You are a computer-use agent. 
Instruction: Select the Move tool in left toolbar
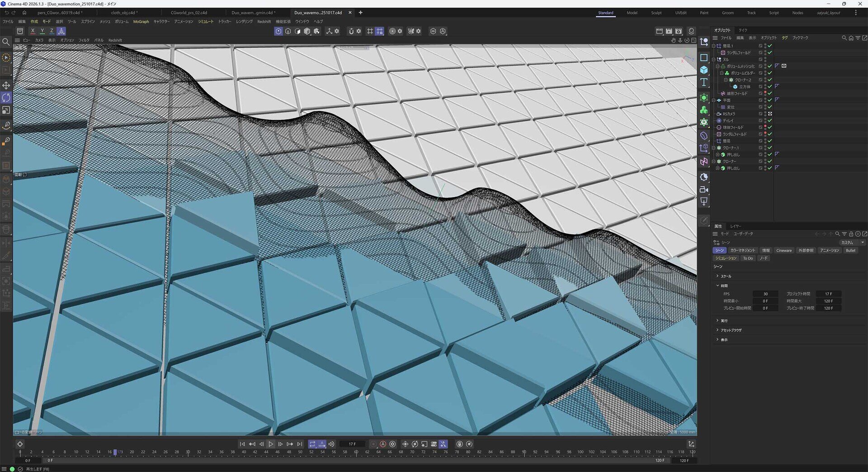[6, 86]
